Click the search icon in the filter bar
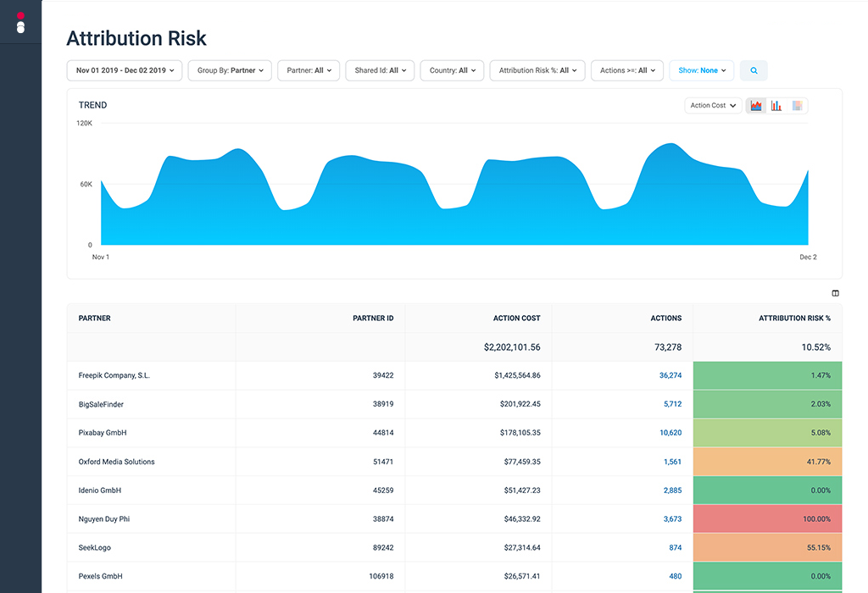The height and width of the screenshot is (593, 868). coord(754,70)
